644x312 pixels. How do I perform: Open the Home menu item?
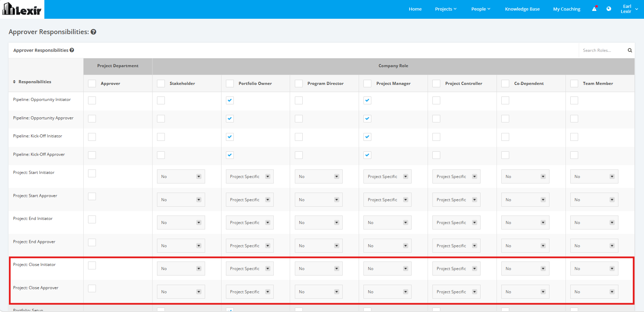coord(415,9)
